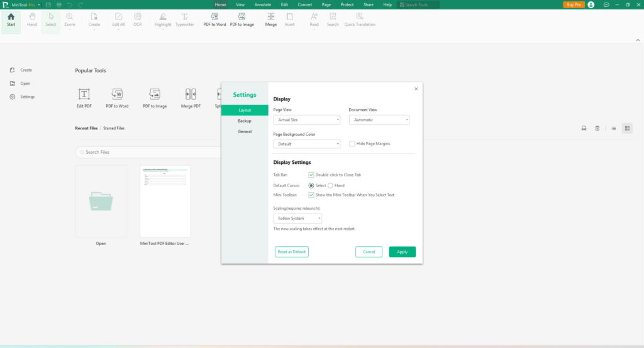The width and height of the screenshot is (644, 348).
Task: Launch Quick Translation
Action: pos(360,19)
